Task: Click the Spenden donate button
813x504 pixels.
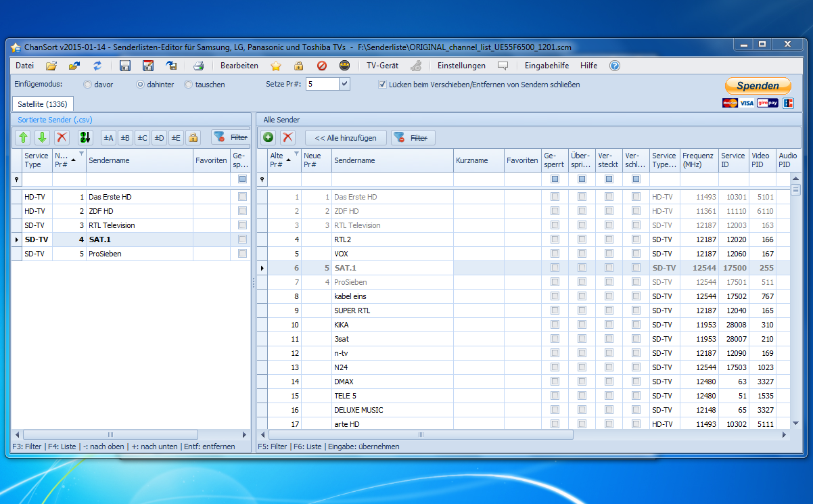Action: pyautogui.click(x=758, y=86)
